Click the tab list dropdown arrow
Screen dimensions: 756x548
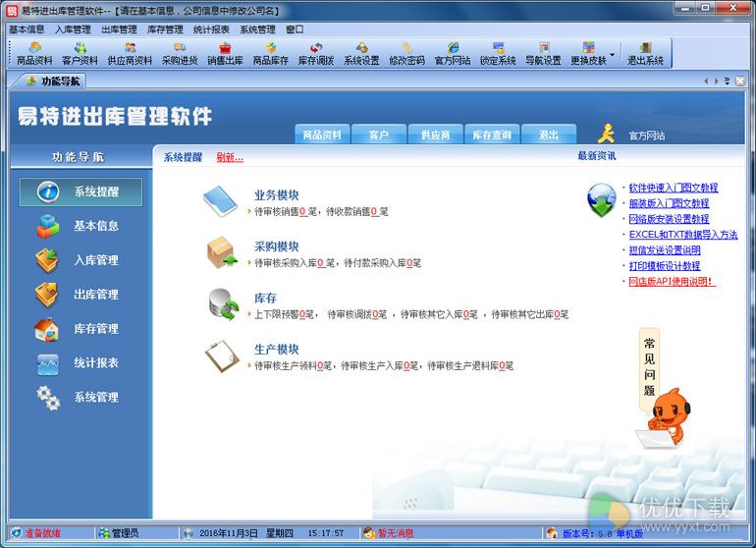[x=728, y=82]
